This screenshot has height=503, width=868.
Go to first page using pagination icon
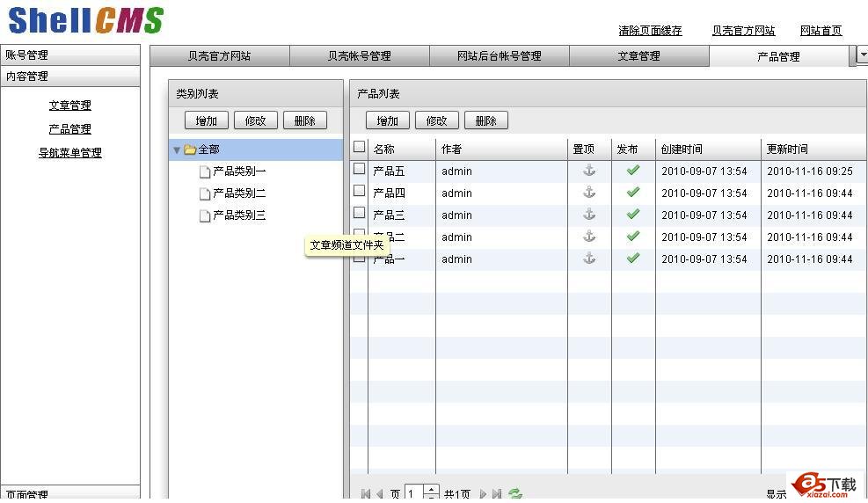point(366,494)
